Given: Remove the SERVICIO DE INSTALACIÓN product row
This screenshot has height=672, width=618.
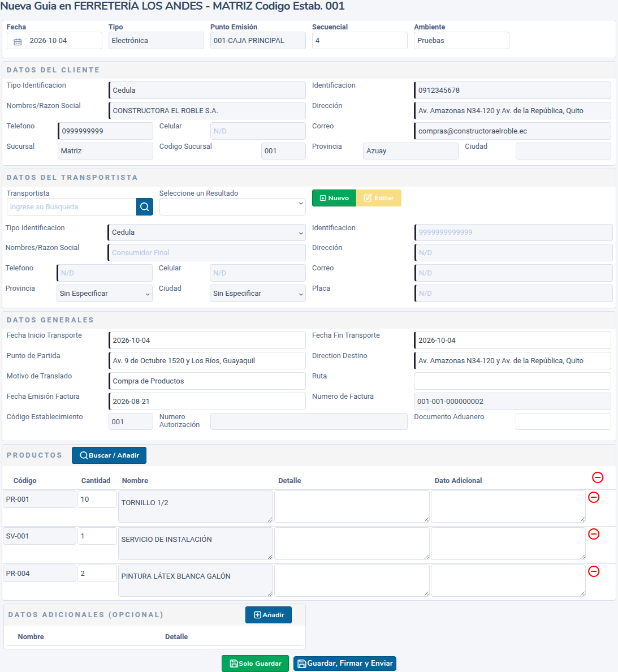Looking at the screenshot, I should point(594,534).
